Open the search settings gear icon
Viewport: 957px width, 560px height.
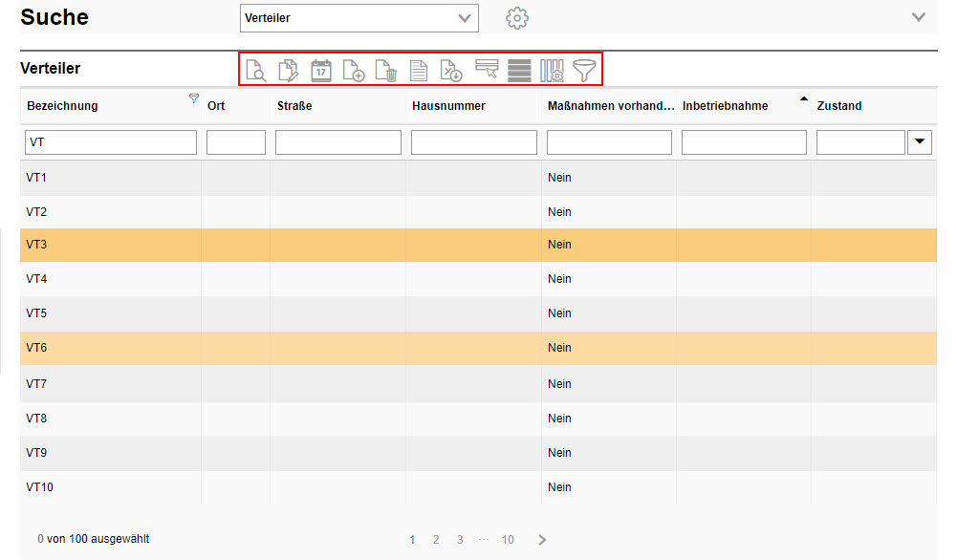pos(517,18)
